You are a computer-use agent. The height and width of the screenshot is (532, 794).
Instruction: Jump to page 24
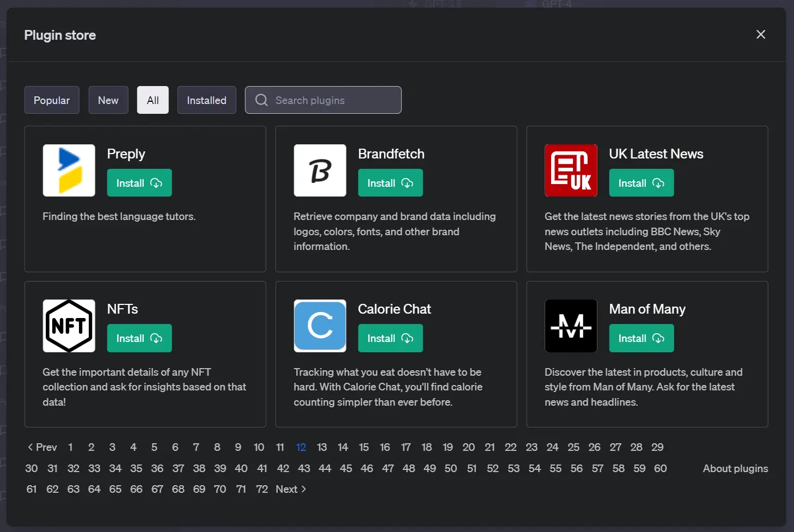tap(552, 447)
